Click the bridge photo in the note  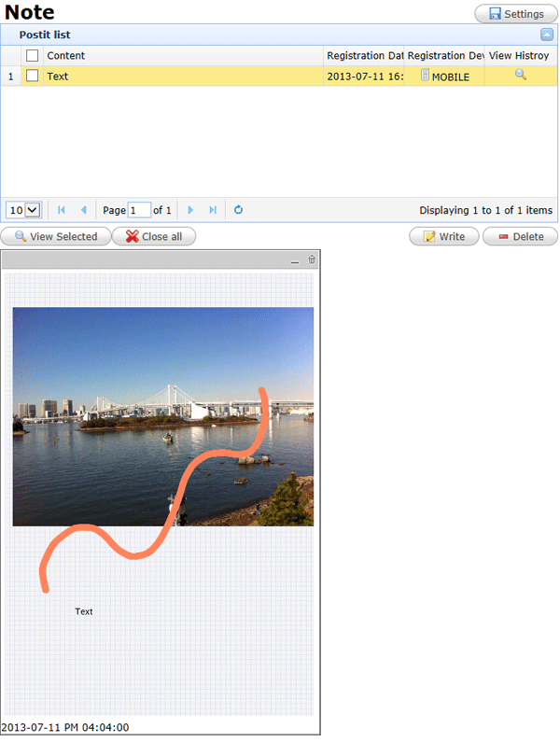click(x=163, y=415)
